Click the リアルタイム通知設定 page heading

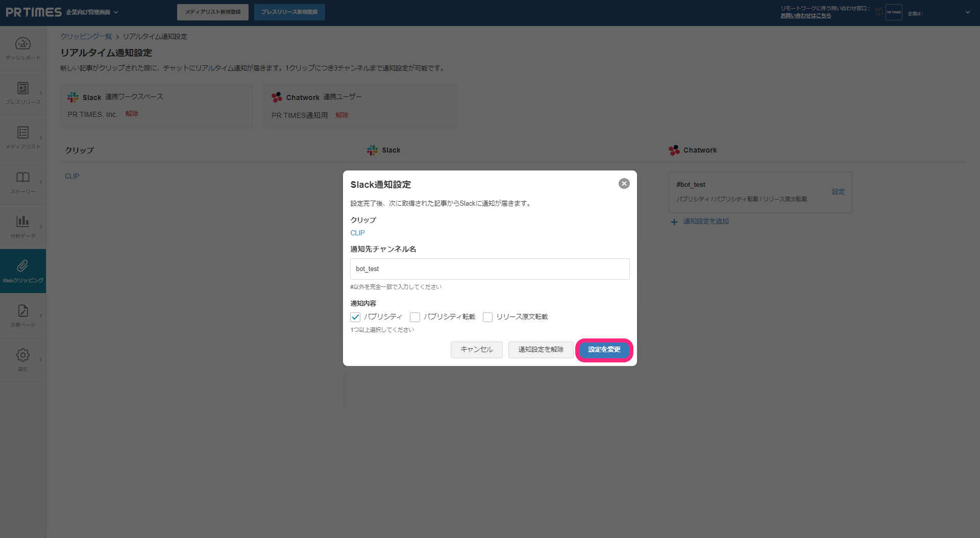tap(106, 53)
